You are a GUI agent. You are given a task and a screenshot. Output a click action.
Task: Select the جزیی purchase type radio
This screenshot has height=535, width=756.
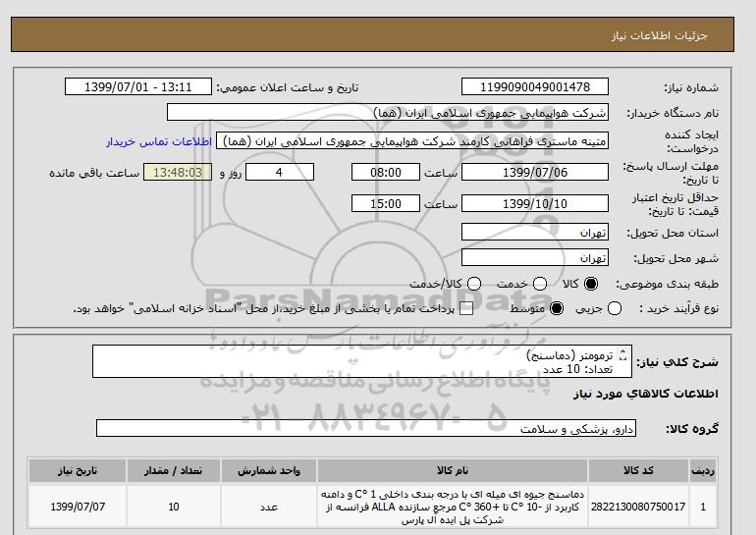pos(615,308)
